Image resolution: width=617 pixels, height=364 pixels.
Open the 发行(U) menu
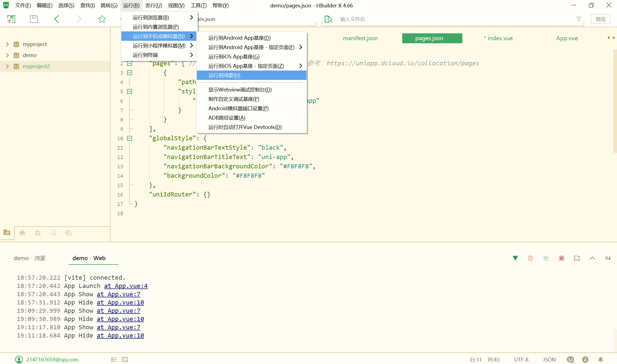[154, 6]
